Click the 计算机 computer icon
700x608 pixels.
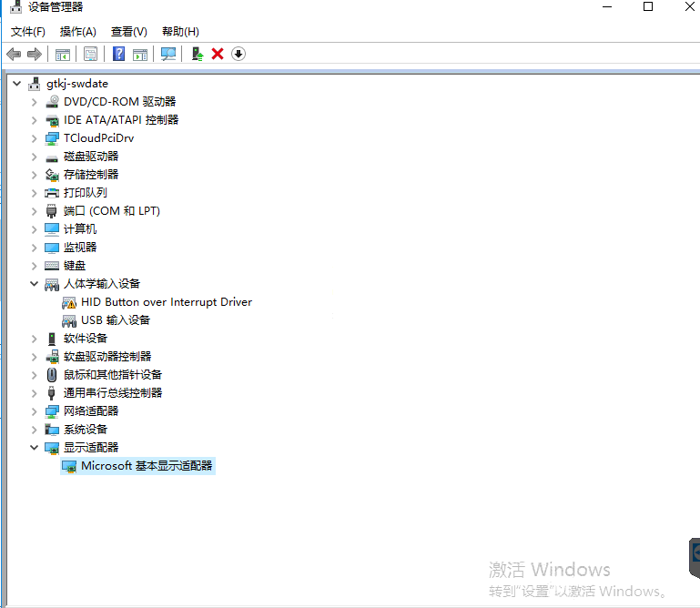point(52,229)
